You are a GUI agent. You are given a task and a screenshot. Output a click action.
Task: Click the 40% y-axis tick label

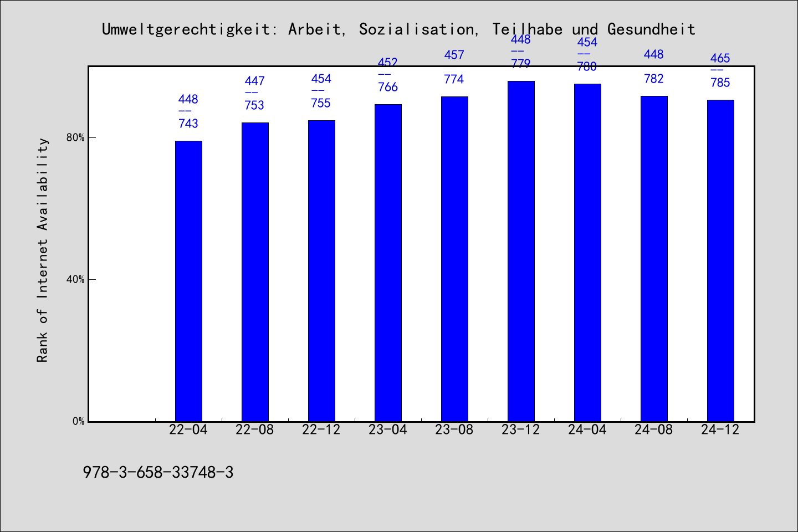[75, 280]
